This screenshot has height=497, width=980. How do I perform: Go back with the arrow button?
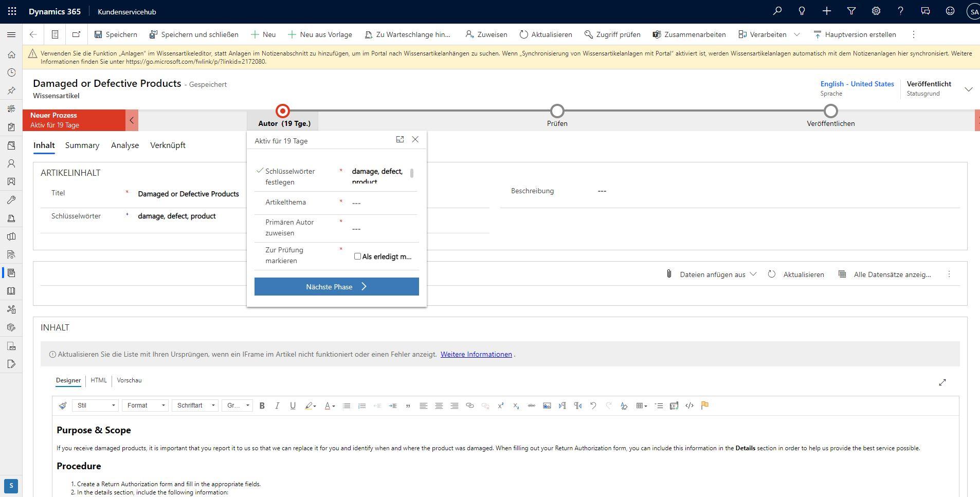point(33,34)
